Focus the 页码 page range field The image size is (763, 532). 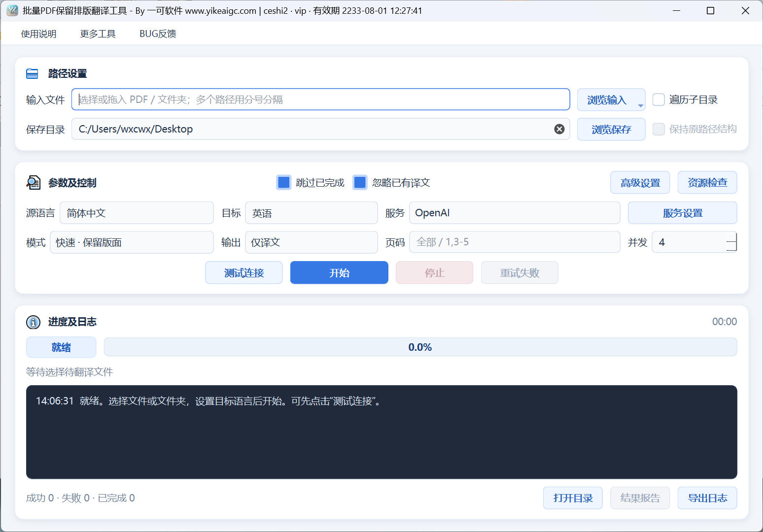(x=515, y=242)
